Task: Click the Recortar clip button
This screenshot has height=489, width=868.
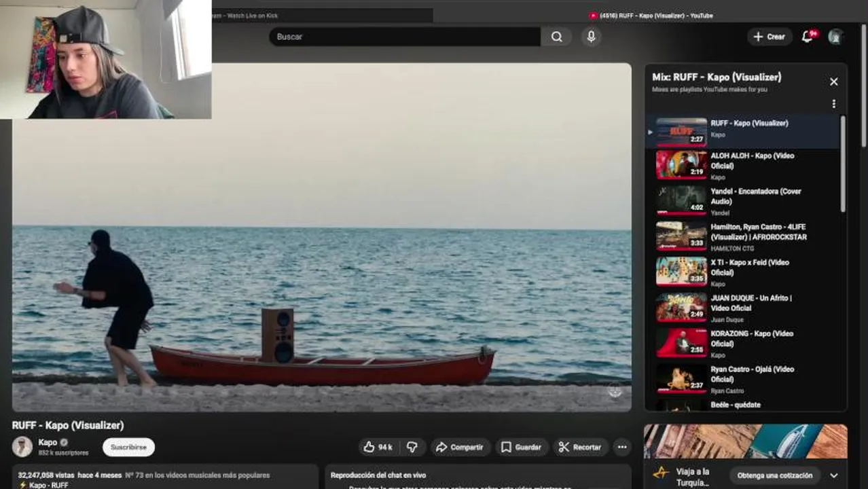Action: [x=580, y=447]
